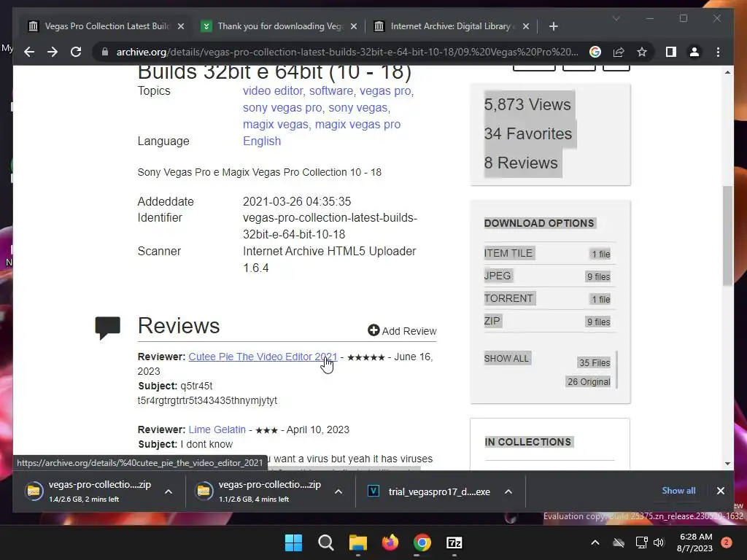This screenshot has height=560, width=747.
Task: Open the 'magix vegas' topic link
Action: (275, 124)
